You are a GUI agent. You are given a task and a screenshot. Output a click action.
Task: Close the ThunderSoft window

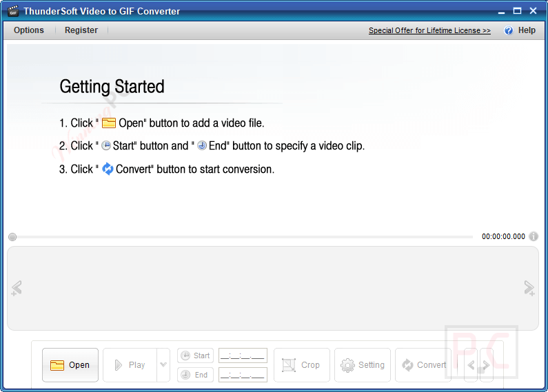point(533,11)
